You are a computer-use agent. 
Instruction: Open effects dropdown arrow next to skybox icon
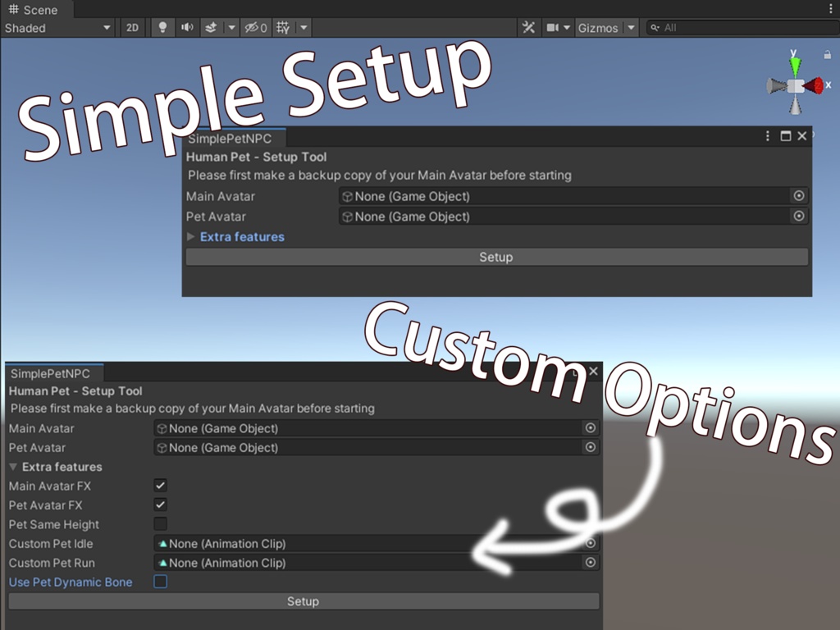pyautogui.click(x=231, y=28)
